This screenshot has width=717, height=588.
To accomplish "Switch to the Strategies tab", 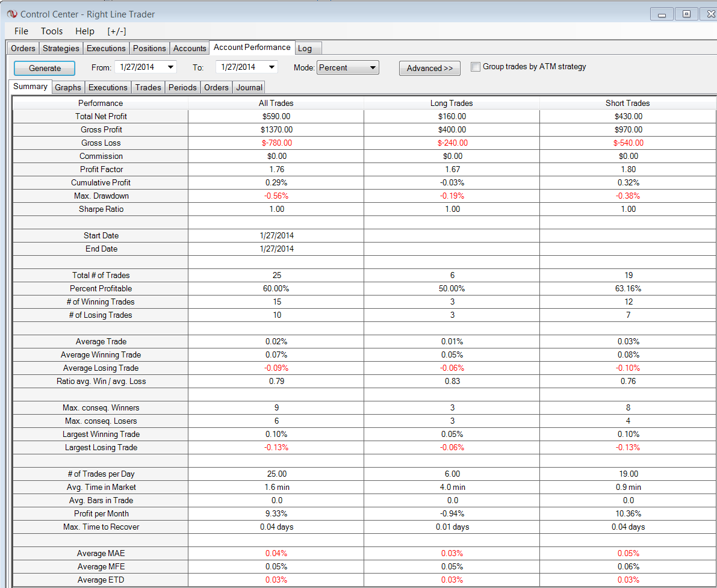I will (x=61, y=48).
